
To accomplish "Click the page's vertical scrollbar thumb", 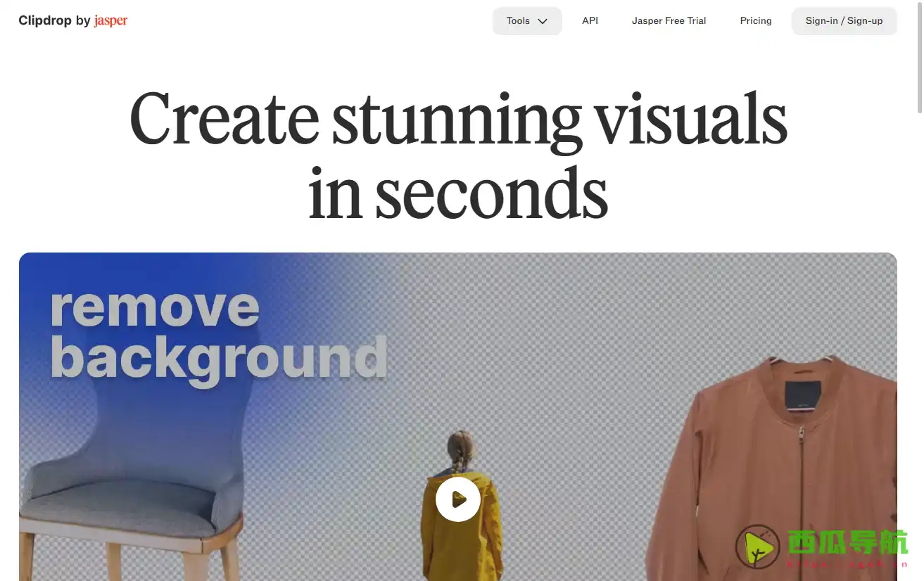I will 919,56.
